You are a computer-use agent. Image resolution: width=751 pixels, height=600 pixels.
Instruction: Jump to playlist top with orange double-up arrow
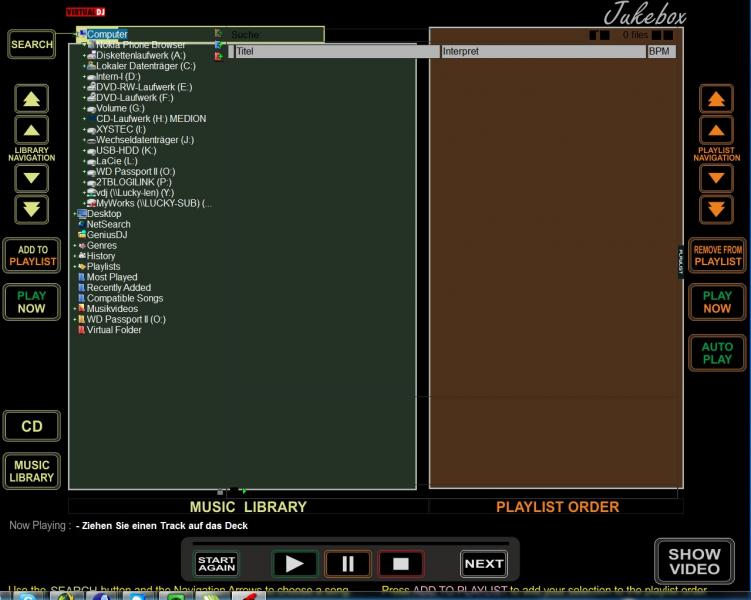click(716, 99)
